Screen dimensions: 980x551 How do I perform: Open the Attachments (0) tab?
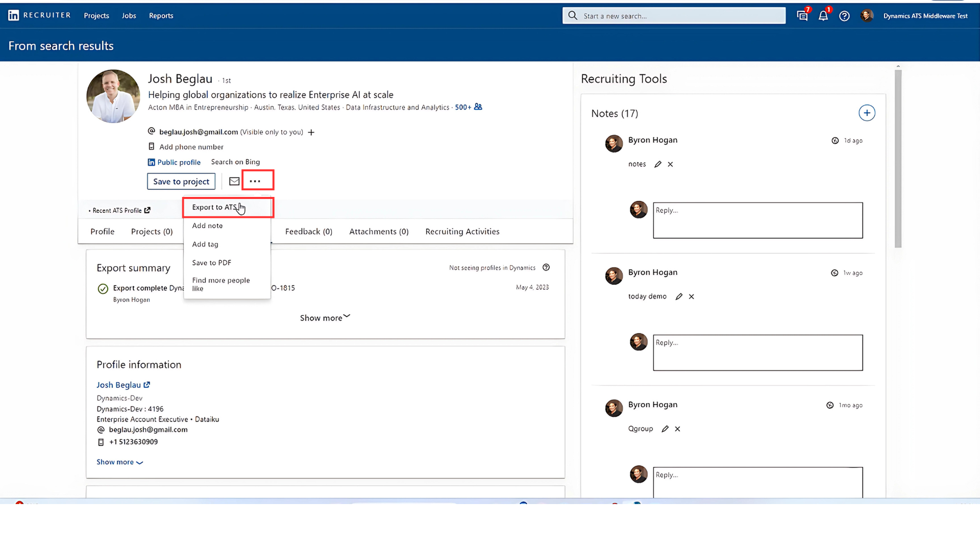click(379, 232)
